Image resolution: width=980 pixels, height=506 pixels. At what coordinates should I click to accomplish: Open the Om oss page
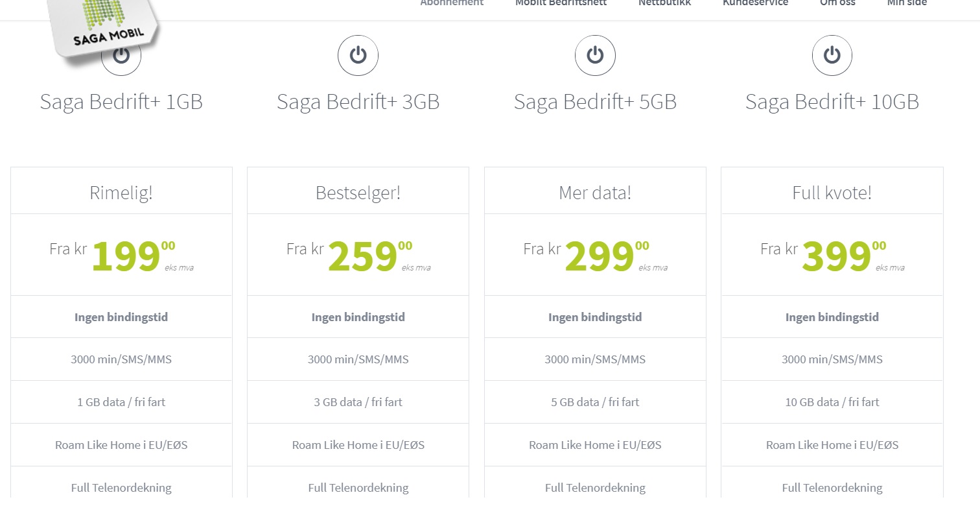click(x=837, y=3)
